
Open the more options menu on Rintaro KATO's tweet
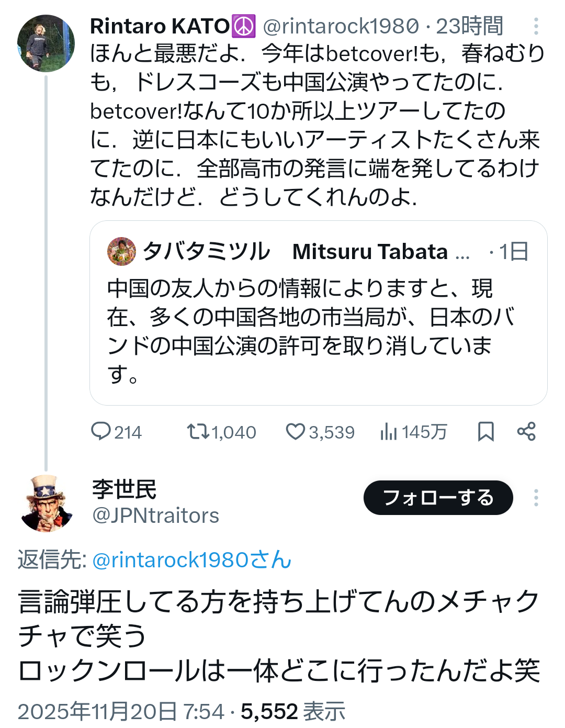536,26
